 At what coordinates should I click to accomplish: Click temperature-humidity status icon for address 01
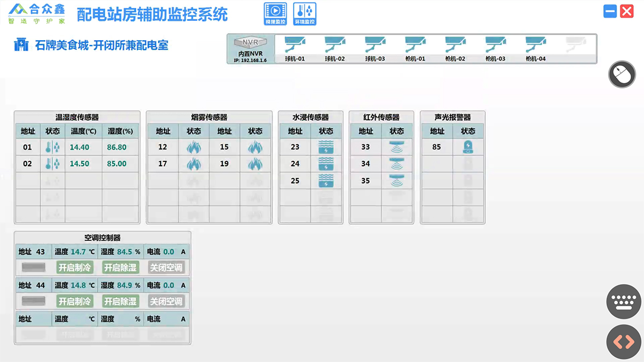(53, 147)
